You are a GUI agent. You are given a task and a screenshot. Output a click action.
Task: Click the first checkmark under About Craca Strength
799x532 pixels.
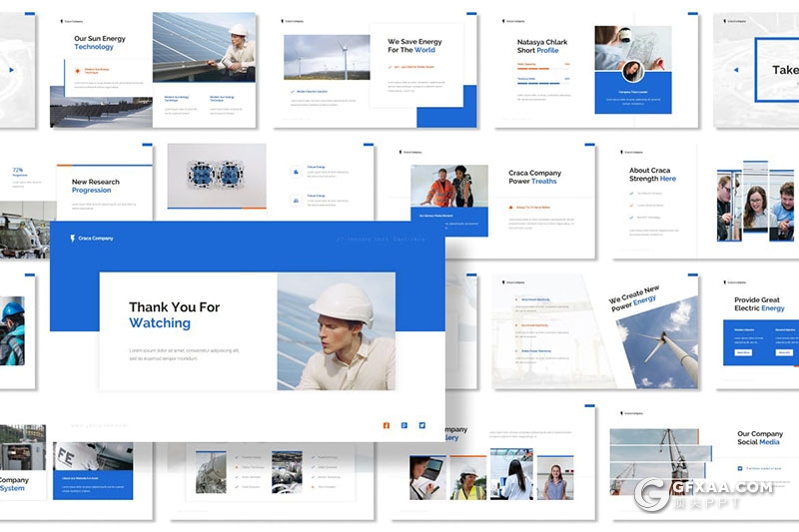coord(631,193)
